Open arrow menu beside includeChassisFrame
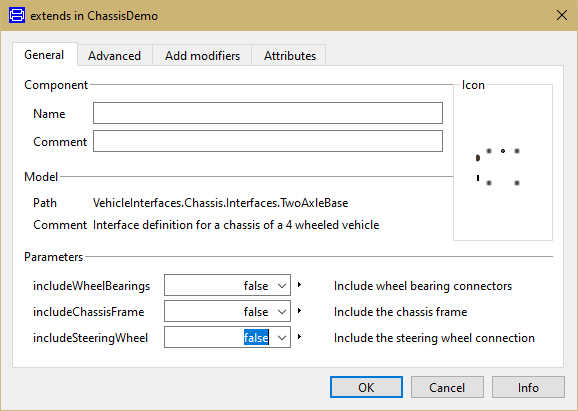Screen dimensions: 578x411 [299, 311]
